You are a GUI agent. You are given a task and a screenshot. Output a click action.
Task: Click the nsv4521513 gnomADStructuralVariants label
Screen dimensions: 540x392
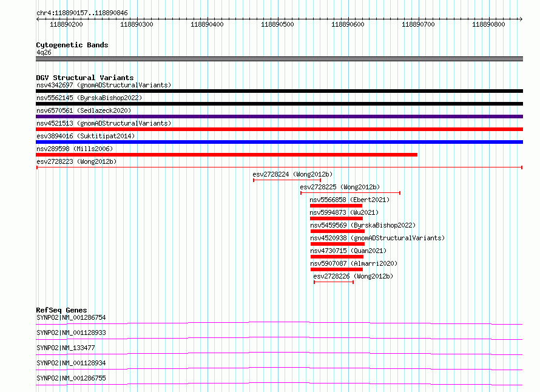point(104,123)
